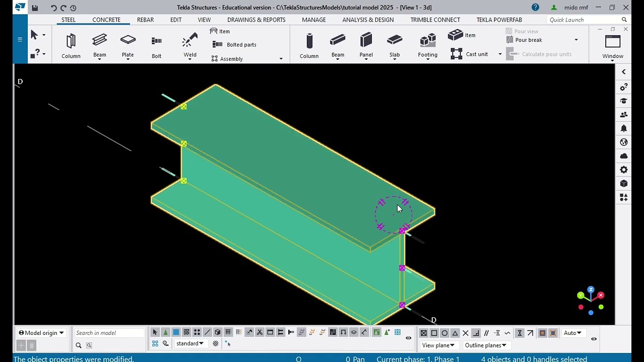
Task: Select the Steel Beam tool
Action: (x=100, y=46)
